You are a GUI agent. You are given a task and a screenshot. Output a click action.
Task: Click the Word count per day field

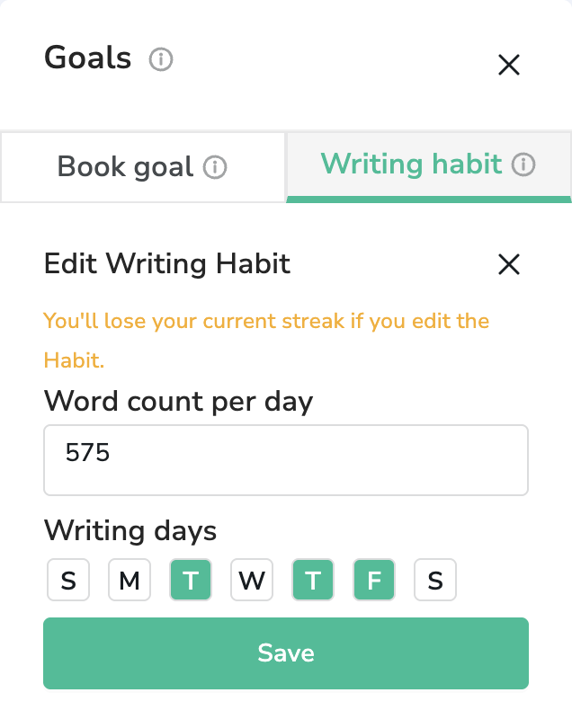tap(285, 460)
